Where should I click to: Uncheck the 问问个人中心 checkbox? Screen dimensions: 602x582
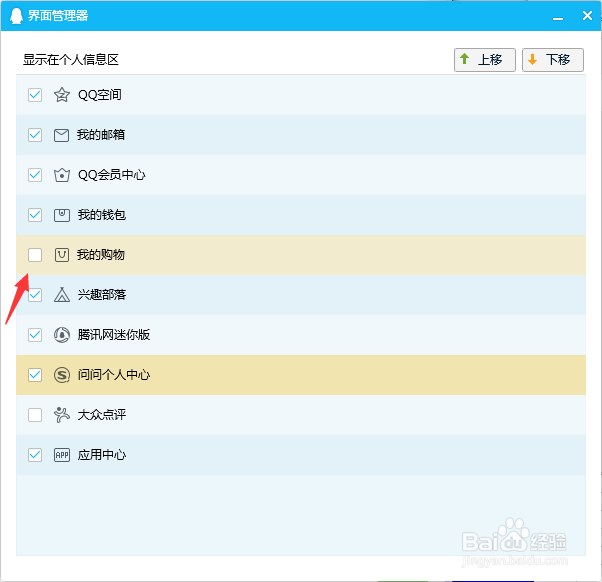click(x=35, y=375)
